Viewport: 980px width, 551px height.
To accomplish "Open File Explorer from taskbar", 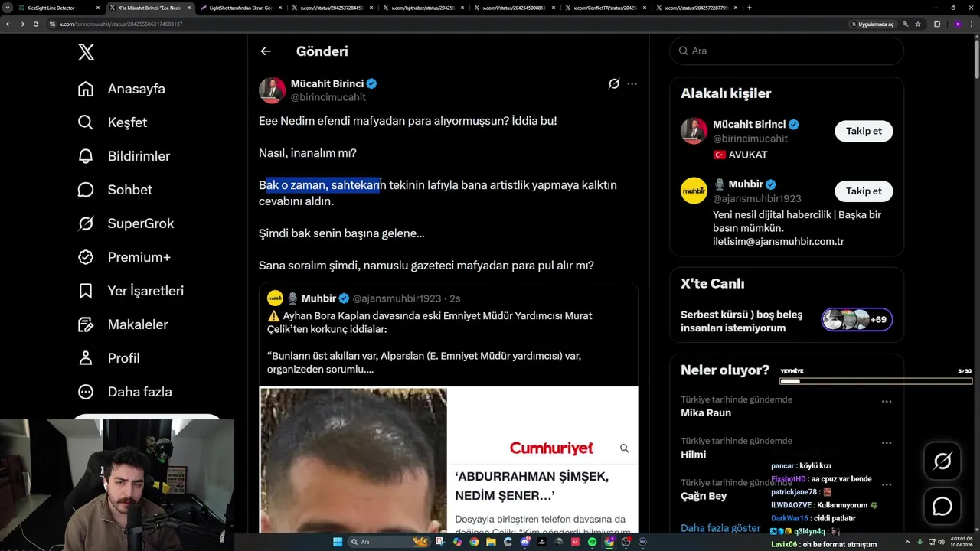I will tap(492, 542).
